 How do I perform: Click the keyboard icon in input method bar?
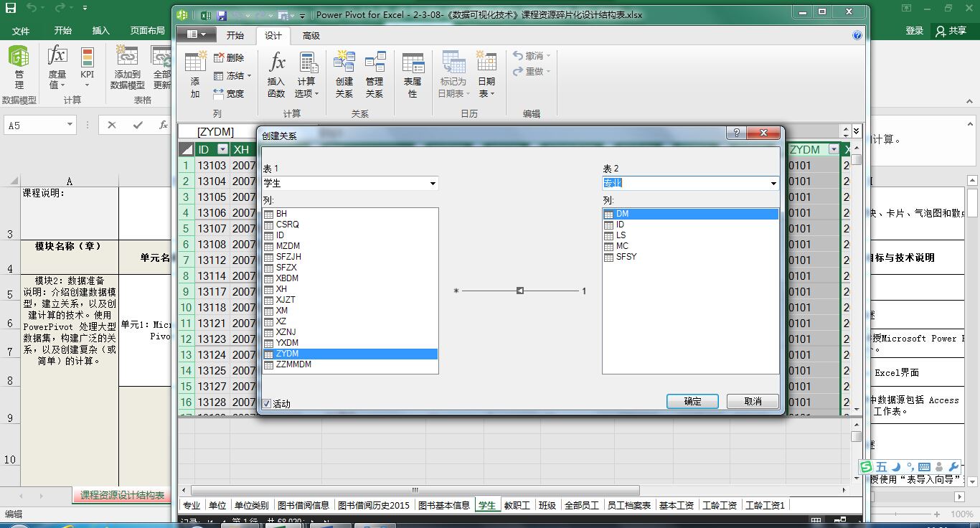pos(924,467)
